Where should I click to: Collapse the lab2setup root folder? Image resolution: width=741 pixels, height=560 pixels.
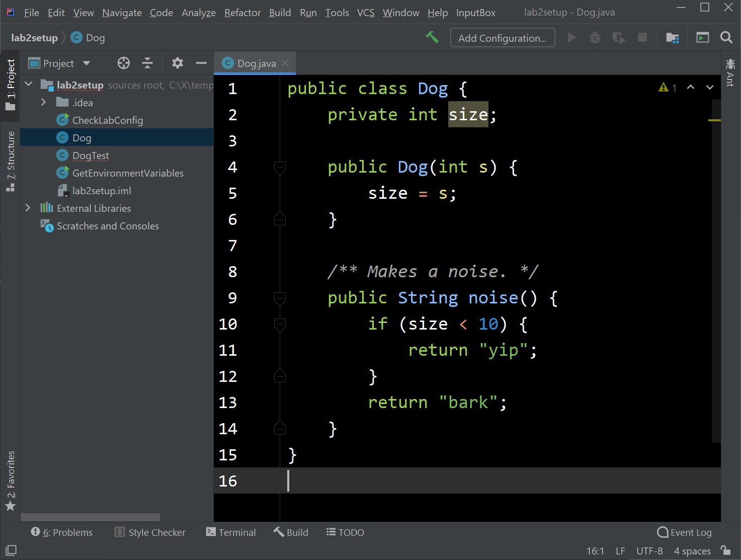[29, 84]
